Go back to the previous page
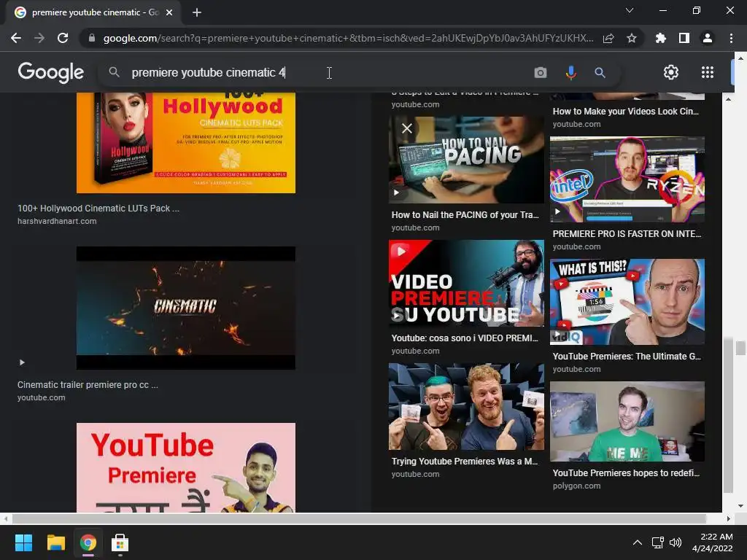 click(x=16, y=38)
